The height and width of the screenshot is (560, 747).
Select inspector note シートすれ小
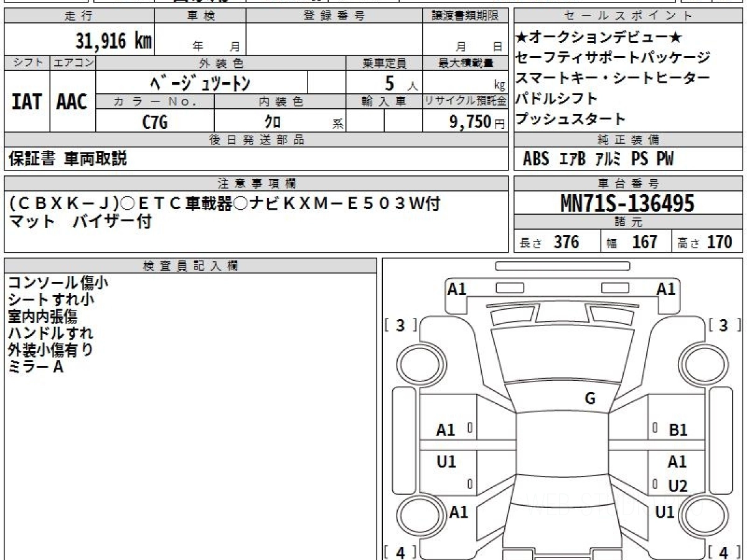click(51, 299)
